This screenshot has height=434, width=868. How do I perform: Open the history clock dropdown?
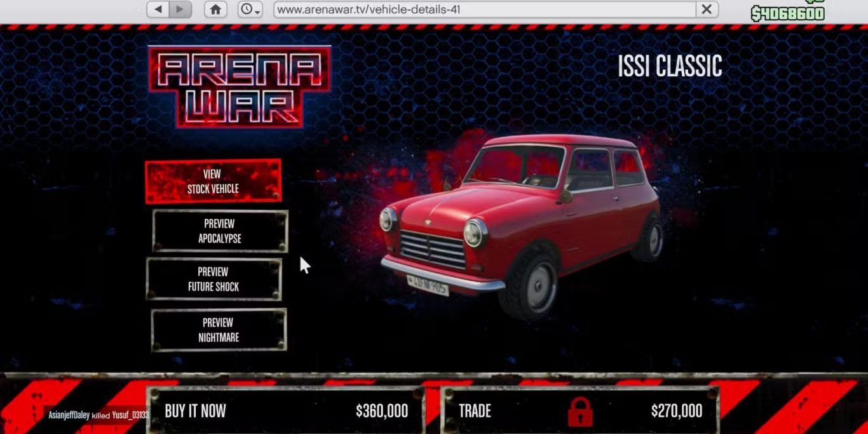(x=250, y=10)
